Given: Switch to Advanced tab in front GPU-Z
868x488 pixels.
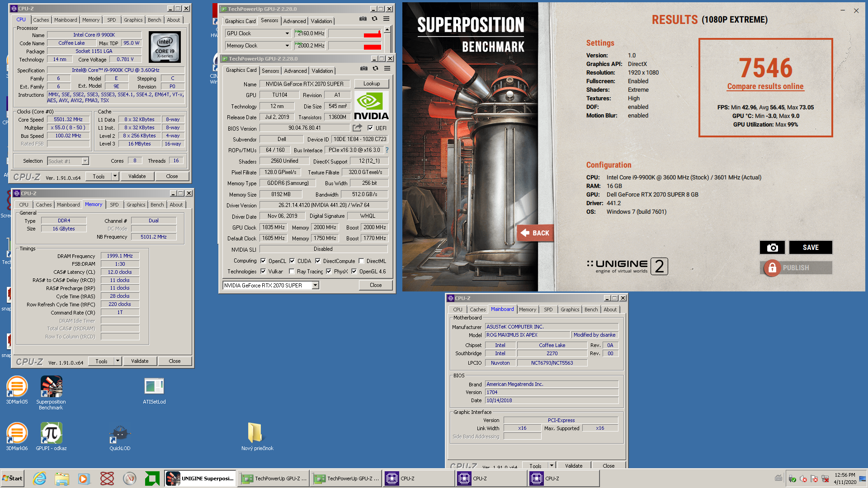Looking at the screenshot, I should coord(295,71).
